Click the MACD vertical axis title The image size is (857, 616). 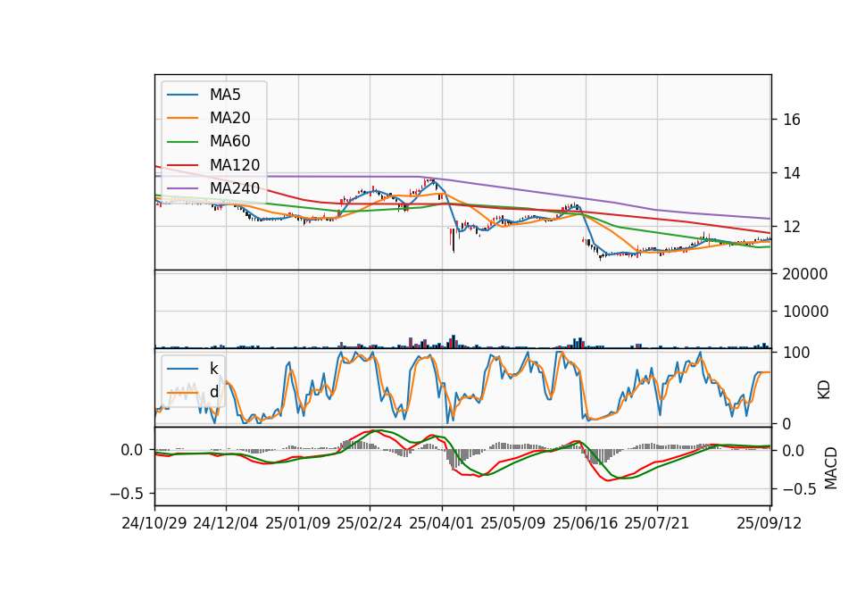point(831,468)
